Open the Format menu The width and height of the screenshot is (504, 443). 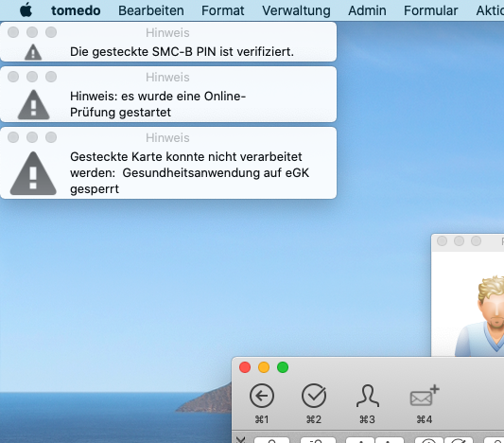(x=223, y=10)
